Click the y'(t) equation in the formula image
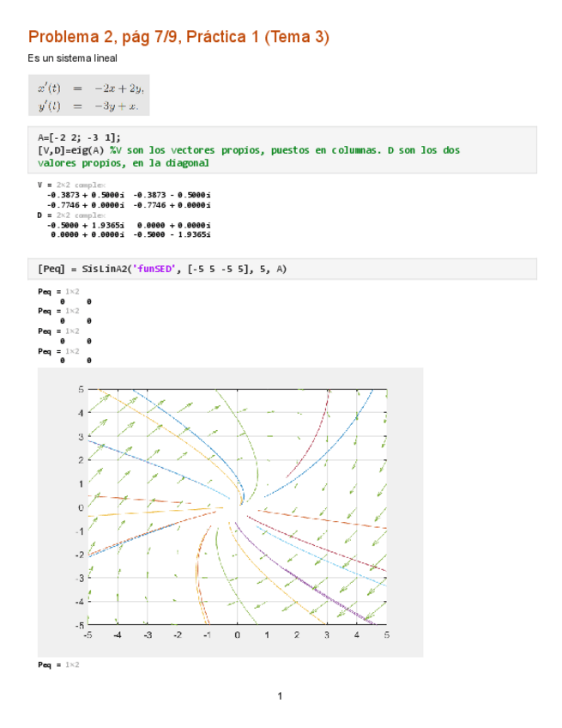Image resolution: width=562 pixels, height=728 pixels. pyautogui.click(x=90, y=106)
